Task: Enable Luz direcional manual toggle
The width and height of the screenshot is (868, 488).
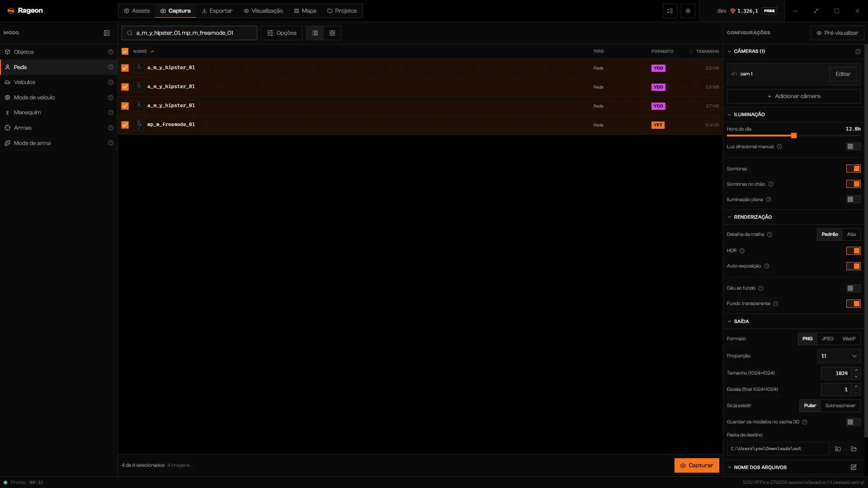Action: pos(854,146)
